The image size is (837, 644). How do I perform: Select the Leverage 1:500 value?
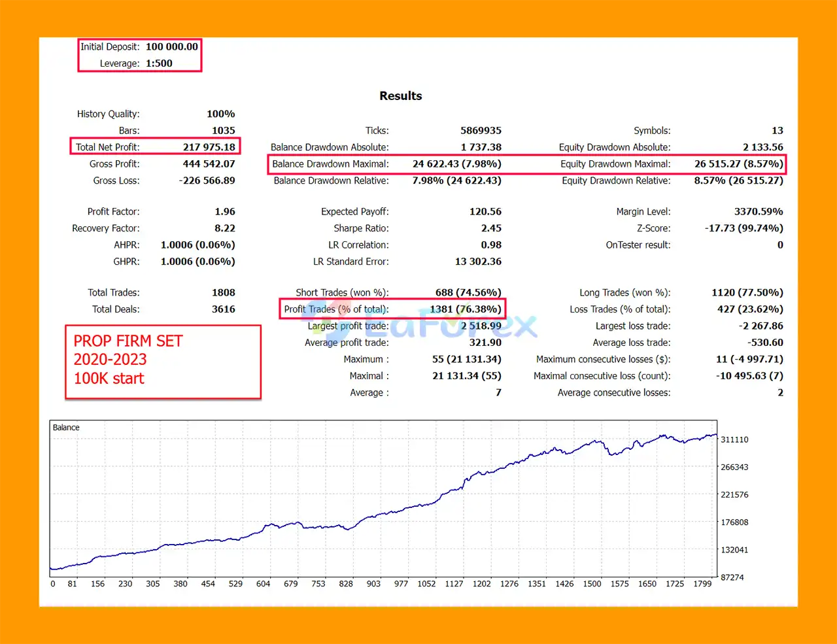tap(159, 63)
